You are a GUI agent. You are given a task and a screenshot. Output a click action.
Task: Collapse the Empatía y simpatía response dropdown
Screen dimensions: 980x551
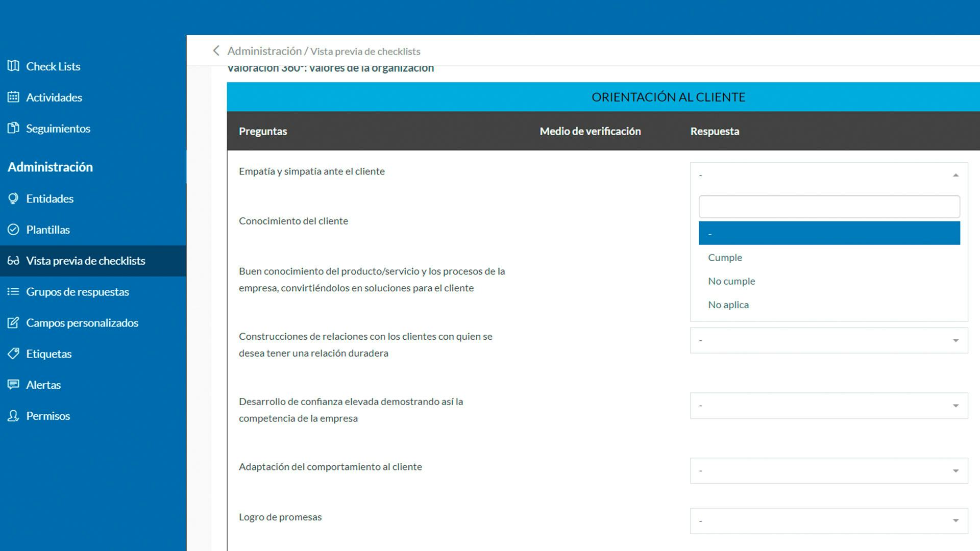955,175
